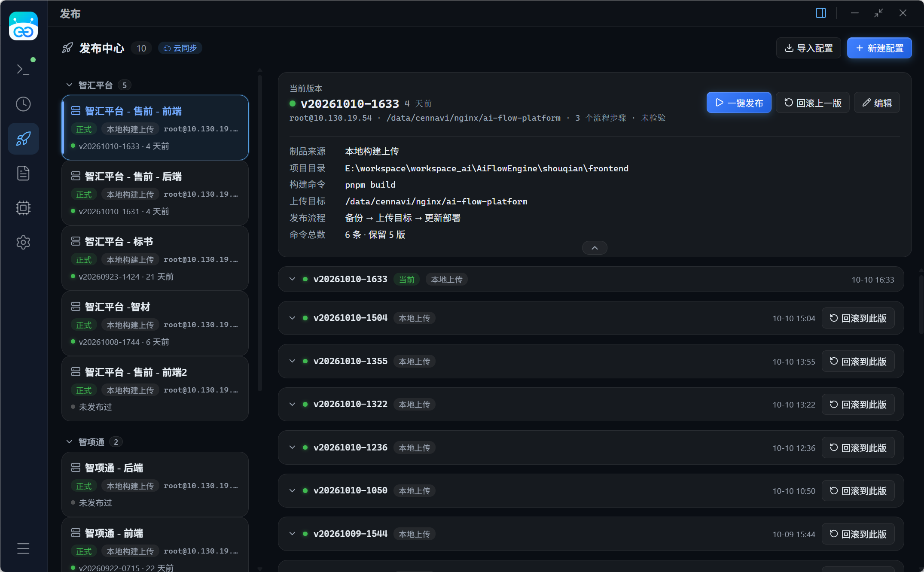
Task: Open the settings gear icon in sidebar
Action: (23, 242)
